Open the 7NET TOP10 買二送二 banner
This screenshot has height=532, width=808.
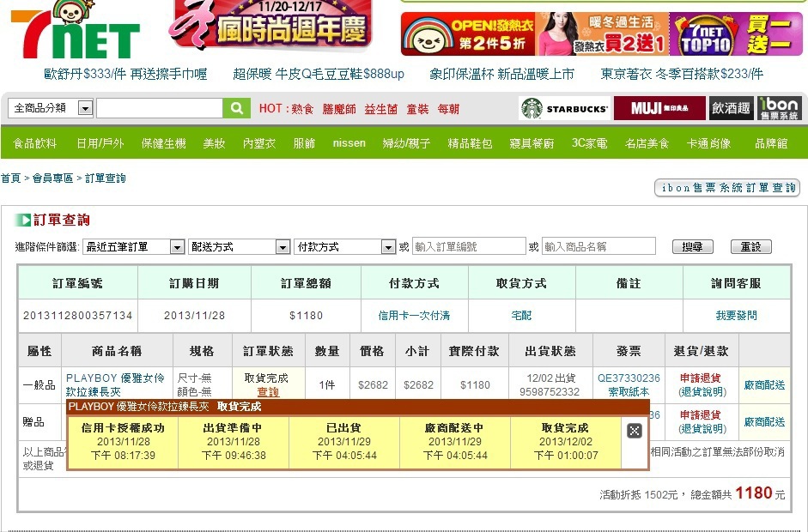pyautogui.click(x=736, y=34)
